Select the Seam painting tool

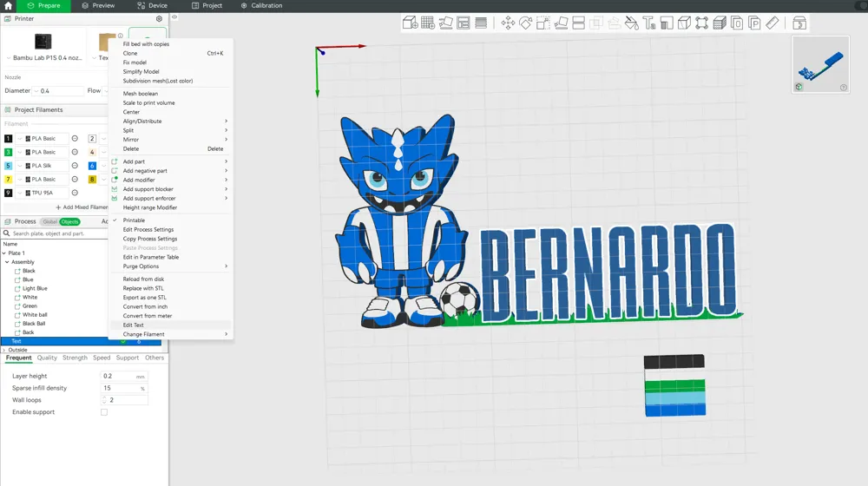click(685, 23)
